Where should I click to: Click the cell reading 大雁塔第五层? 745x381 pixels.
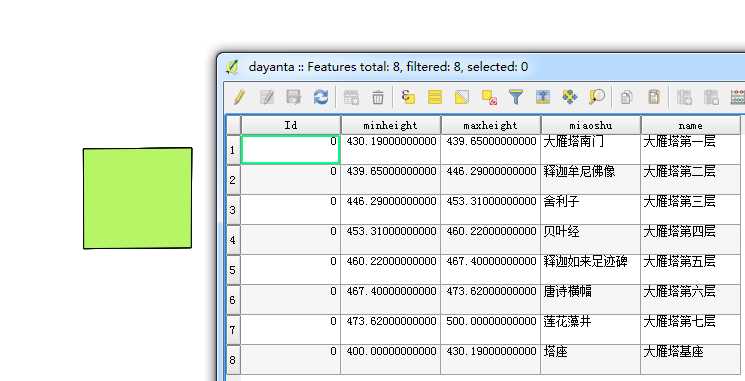pos(690,269)
